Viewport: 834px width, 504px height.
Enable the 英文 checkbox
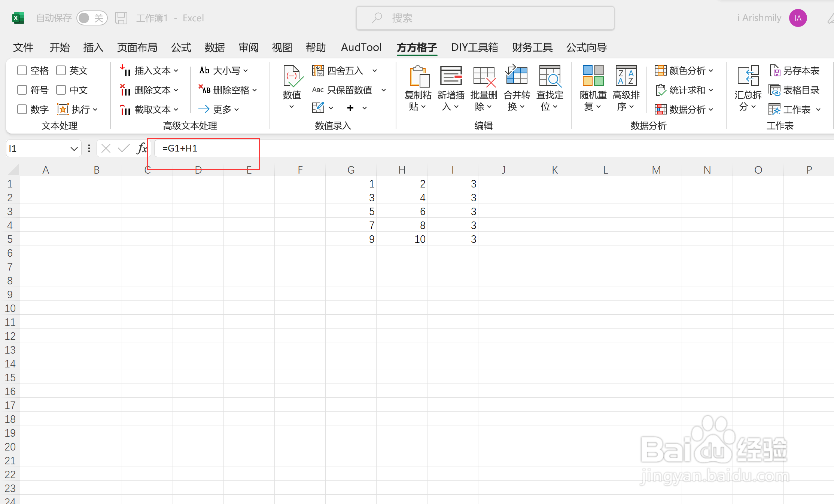tap(61, 70)
